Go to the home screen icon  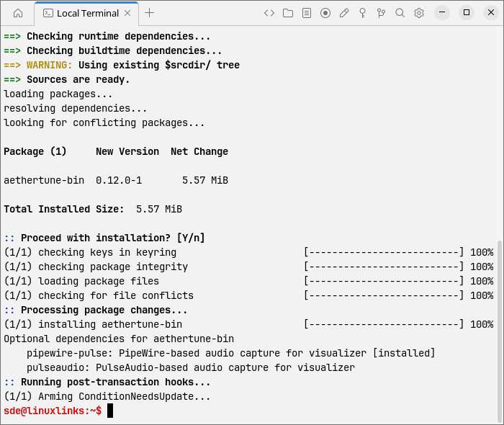pyautogui.click(x=18, y=13)
